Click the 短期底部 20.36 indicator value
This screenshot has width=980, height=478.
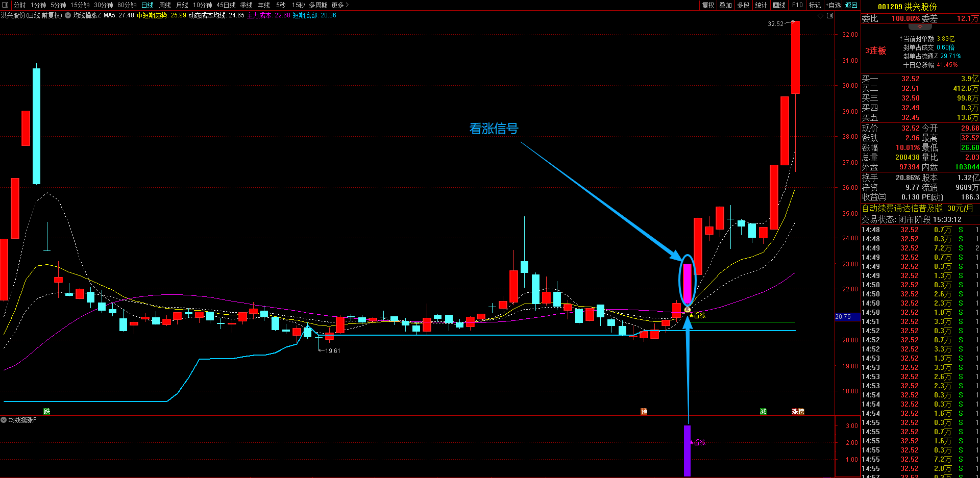coord(314,15)
